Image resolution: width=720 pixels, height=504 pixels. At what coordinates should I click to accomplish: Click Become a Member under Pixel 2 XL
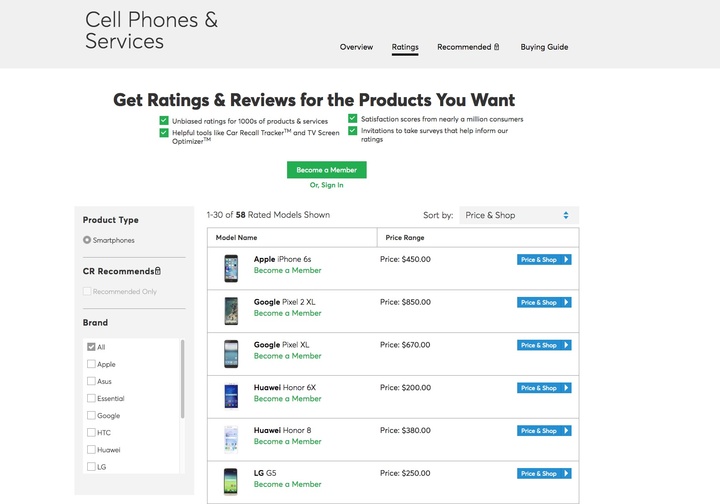tap(287, 313)
